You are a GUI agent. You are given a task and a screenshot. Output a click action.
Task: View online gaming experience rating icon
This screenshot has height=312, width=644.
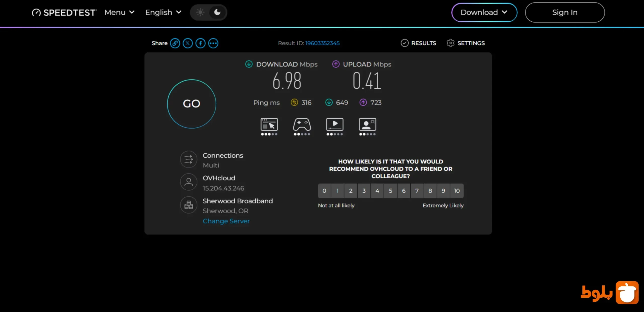pos(302,126)
